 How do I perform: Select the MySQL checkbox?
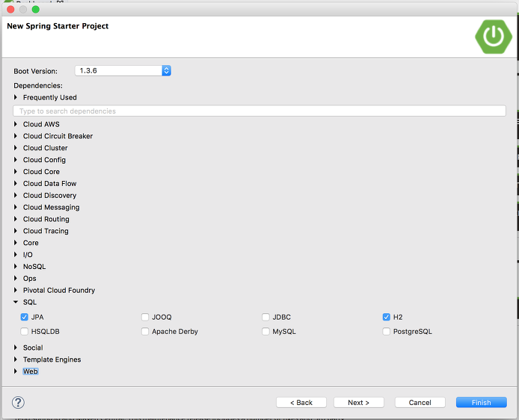click(x=265, y=331)
